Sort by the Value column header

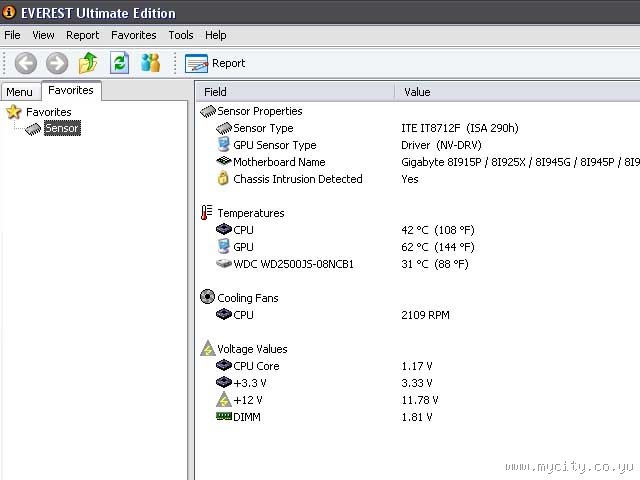coord(518,92)
